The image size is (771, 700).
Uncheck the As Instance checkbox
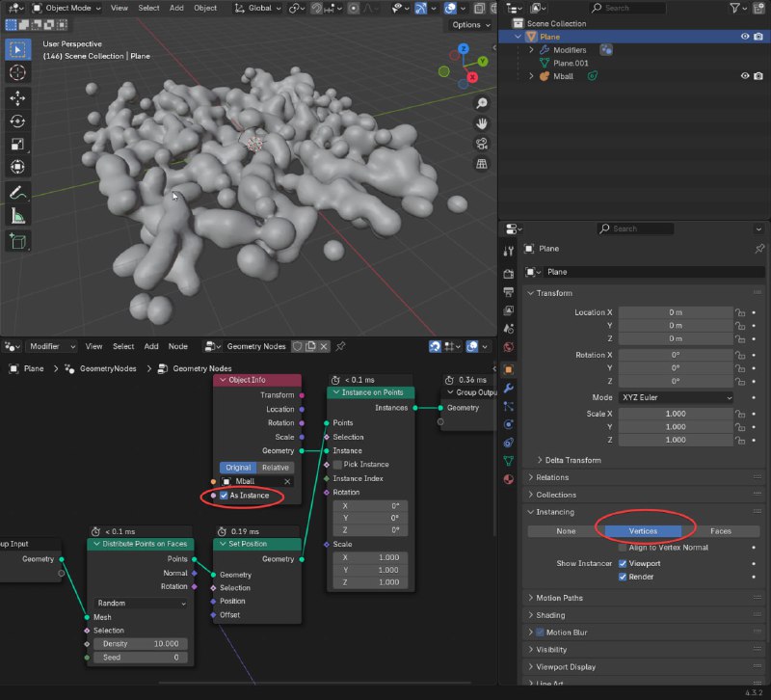[x=225, y=496]
